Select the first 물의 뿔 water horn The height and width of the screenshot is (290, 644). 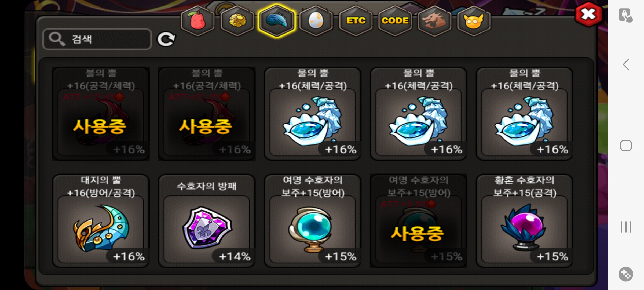pos(313,114)
